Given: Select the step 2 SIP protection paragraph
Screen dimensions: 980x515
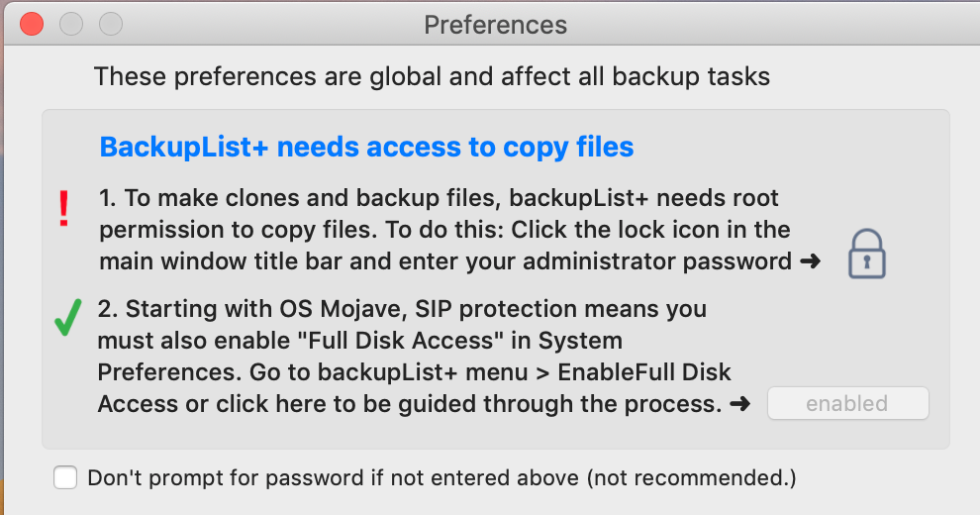Looking at the screenshot, I should (416, 357).
